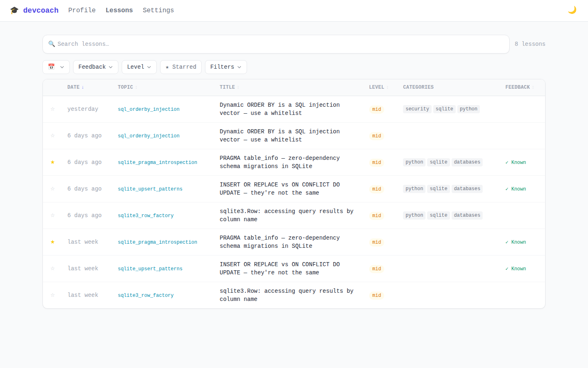Click the sort icon on the LEVEL column
Viewport: 588px width, 368px height.
coord(387,87)
